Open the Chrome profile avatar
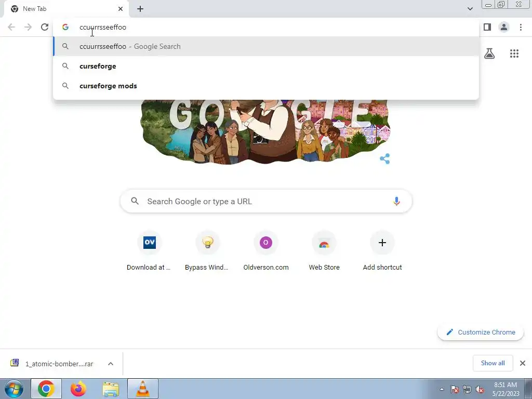This screenshot has height=399, width=532. (x=504, y=27)
